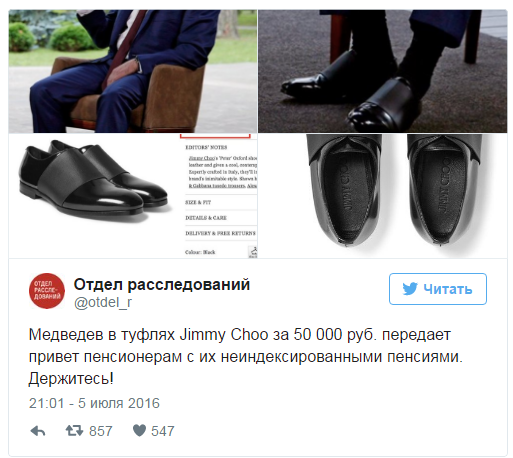The image size is (513, 458).
Task: Open the black shoes on carpet photo
Action: (x=383, y=71)
